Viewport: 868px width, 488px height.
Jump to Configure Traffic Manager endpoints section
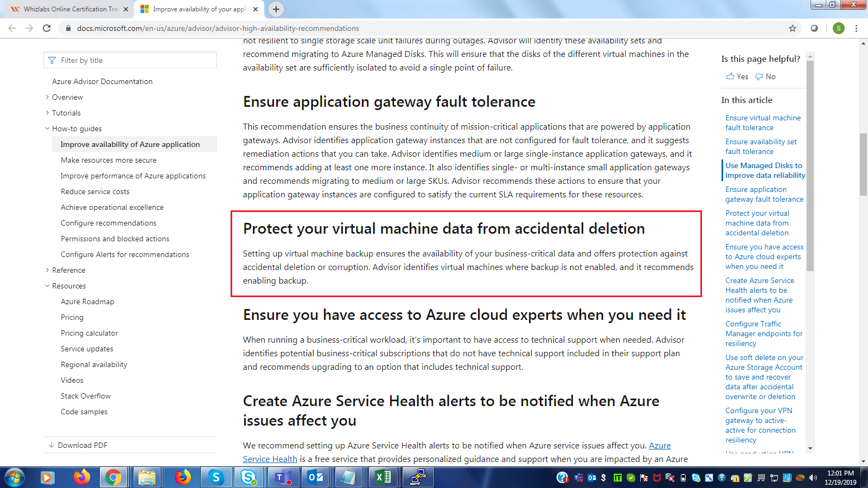(x=764, y=333)
